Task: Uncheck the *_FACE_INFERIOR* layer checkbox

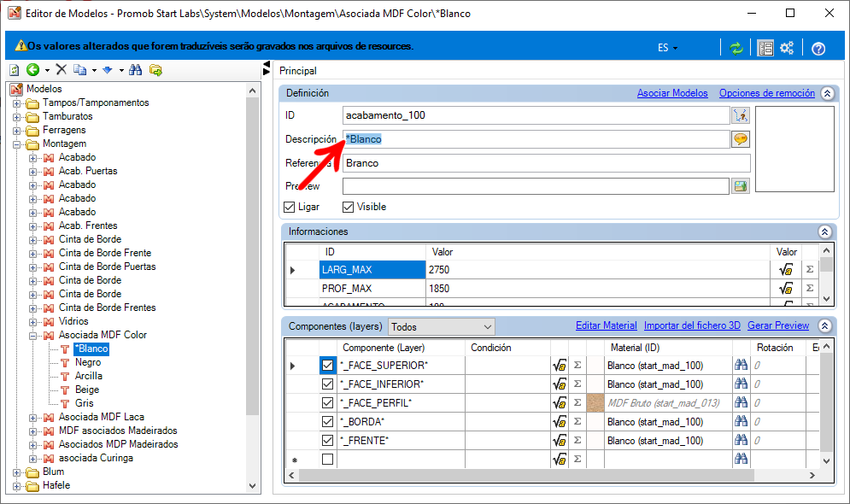Action: (327, 384)
